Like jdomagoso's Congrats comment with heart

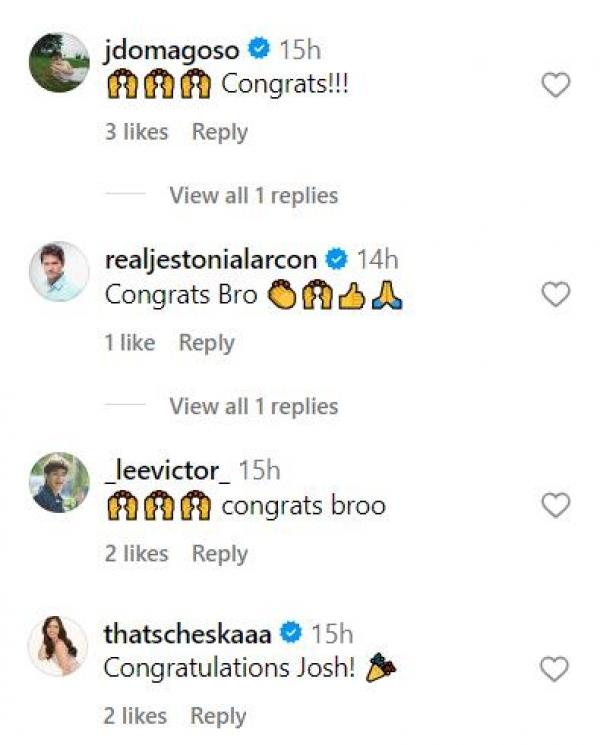555,85
